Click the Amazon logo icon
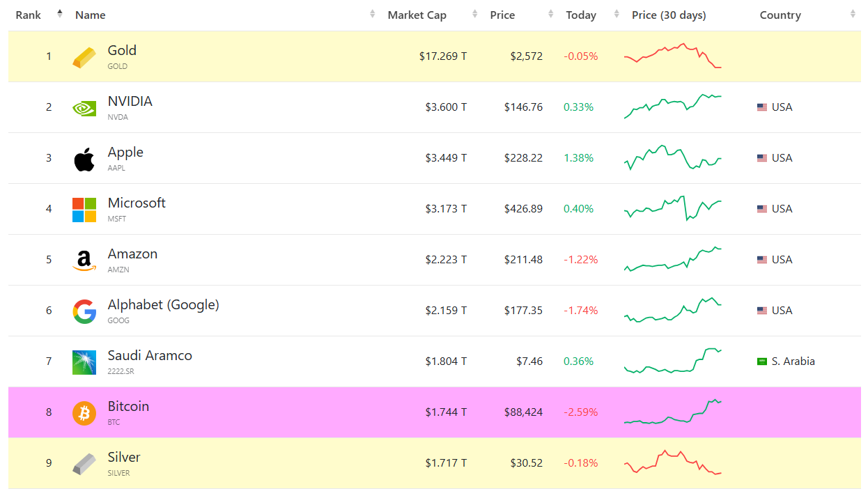The height and width of the screenshot is (498, 868). click(x=84, y=260)
